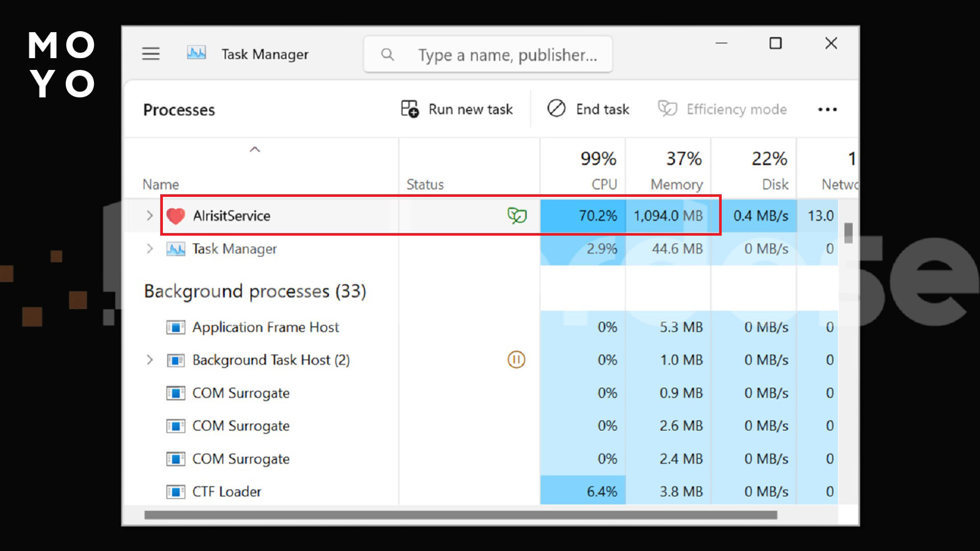980x551 pixels.
Task: Click the Run new task icon
Action: [409, 109]
